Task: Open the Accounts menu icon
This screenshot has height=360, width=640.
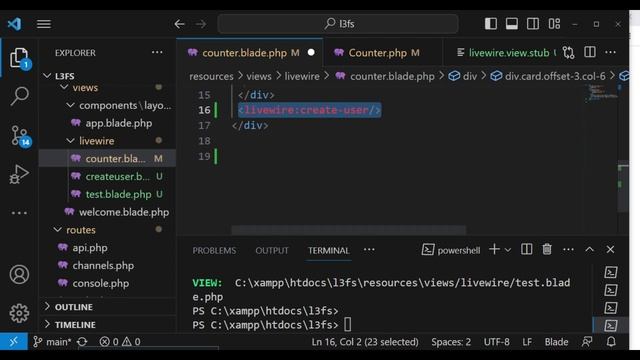Action: (x=19, y=274)
